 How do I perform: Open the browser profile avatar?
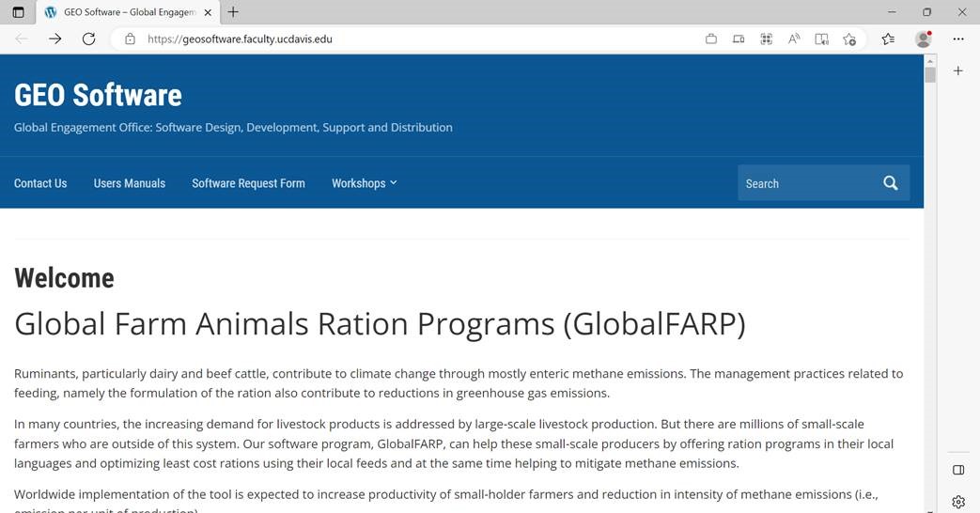923,39
